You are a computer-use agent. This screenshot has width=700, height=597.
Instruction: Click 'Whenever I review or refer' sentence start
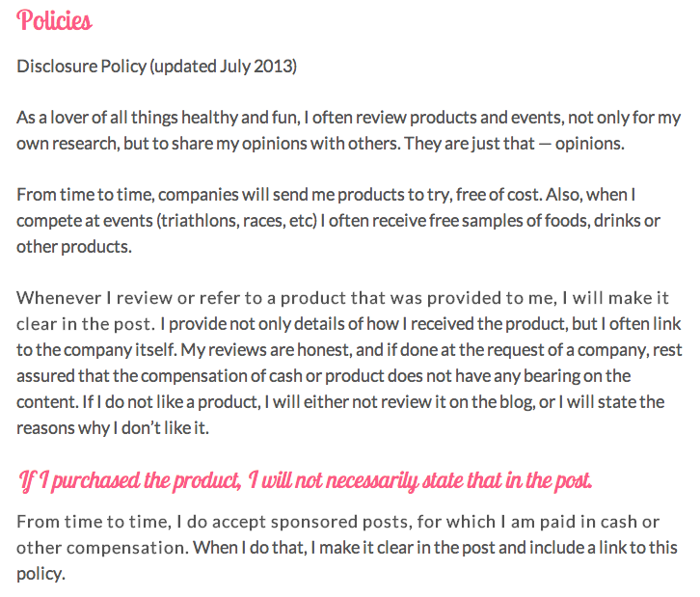[x=139, y=298]
